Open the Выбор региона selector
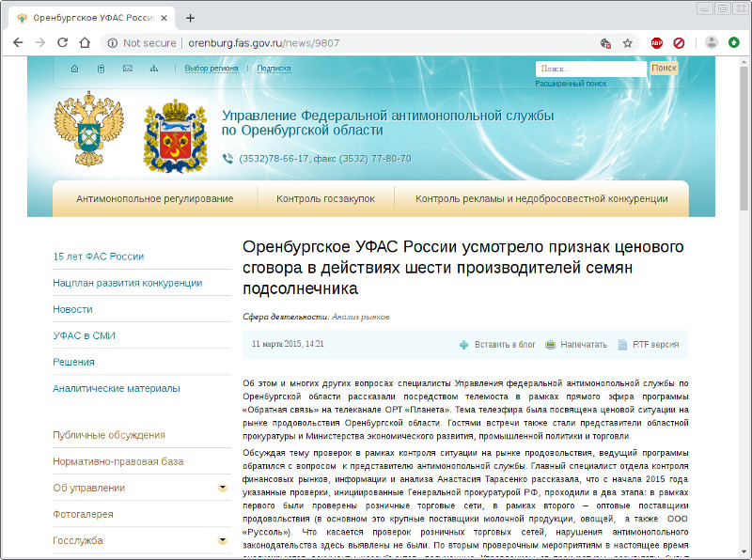This screenshot has width=752, height=560. click(x=211, y=69)
